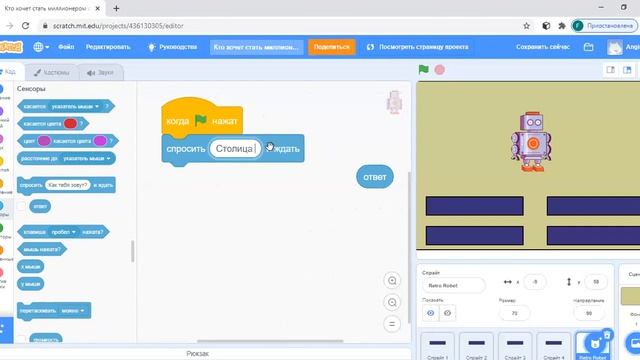Click the sprite x position field
Viewport: 640px width, 360px height.
click(535, 282)
